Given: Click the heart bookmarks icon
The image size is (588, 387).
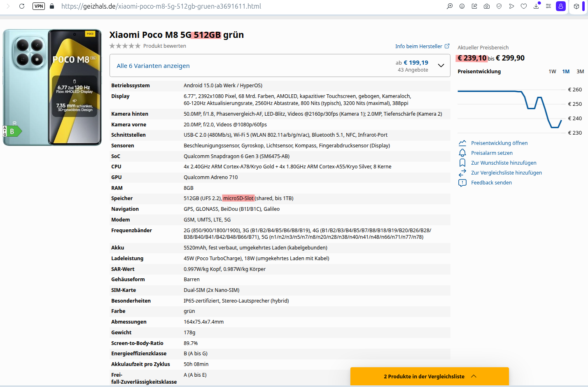Looking at the screenshot, I should (524, 6).
